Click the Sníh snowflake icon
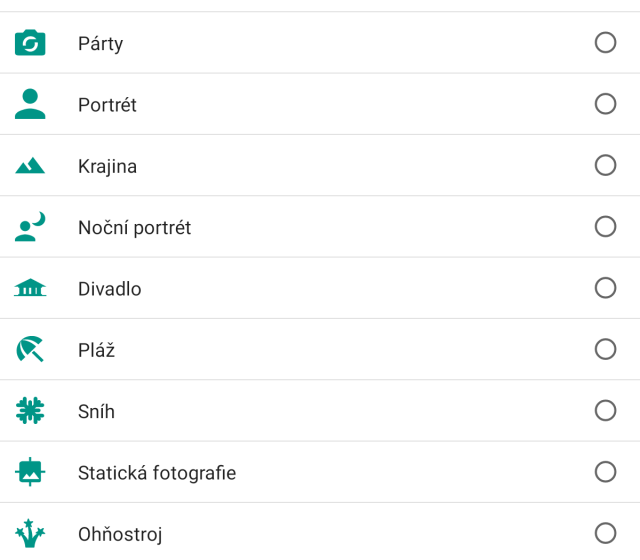This screenshot has height=560, width=640. tap(30, 410)
